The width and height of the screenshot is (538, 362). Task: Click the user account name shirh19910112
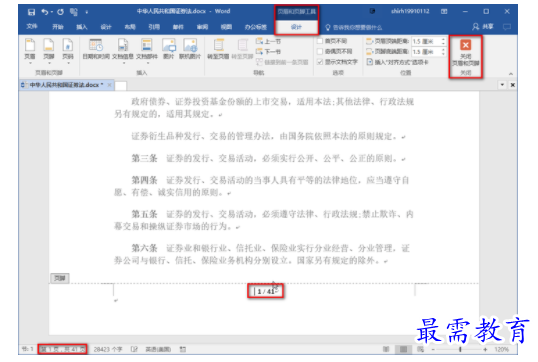[410, 11]
